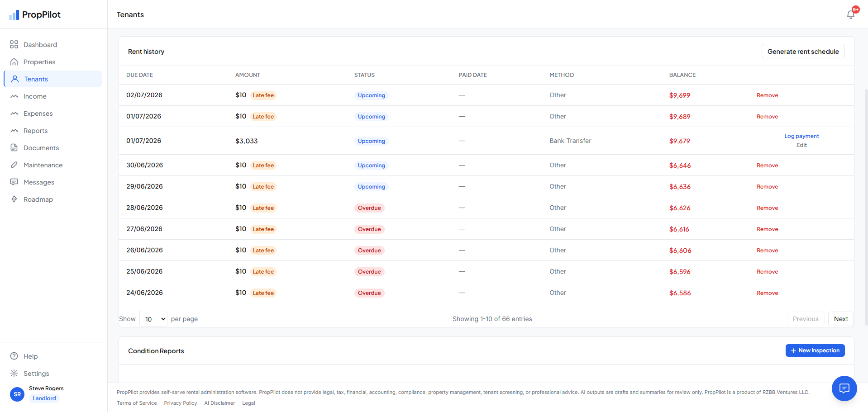Remove the 02/07/2026 late fee
Image resolution: width=868 pixels, height=412 pixels.
point(767,95)
